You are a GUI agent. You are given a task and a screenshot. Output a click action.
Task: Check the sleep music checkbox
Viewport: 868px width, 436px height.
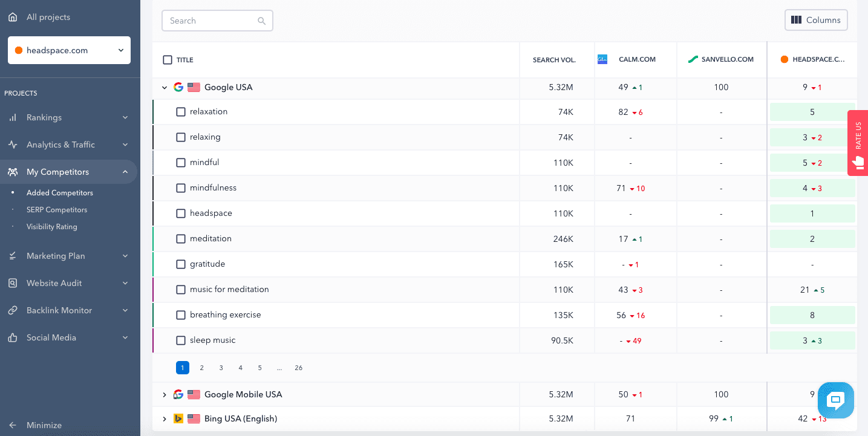coord(181,340)
